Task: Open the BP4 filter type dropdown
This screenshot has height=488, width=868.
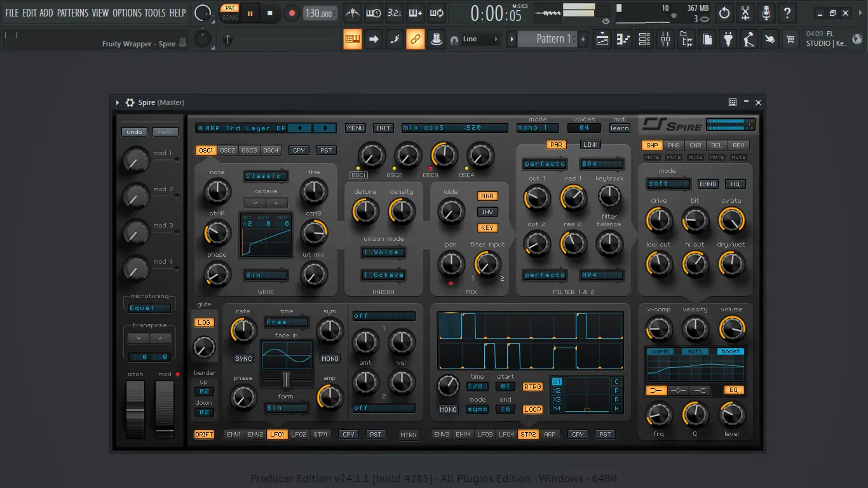Action: click(602, 164)
